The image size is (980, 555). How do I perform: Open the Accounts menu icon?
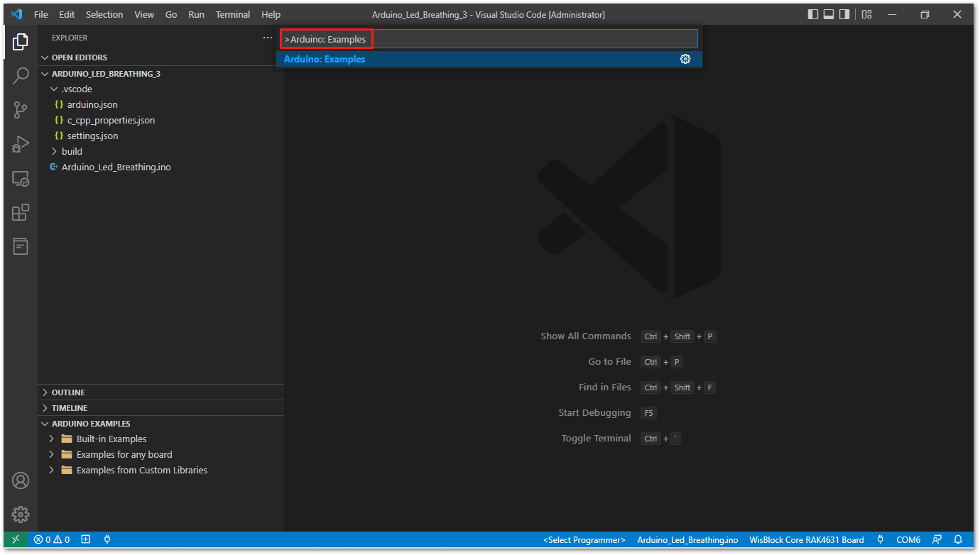pos(21,480)
